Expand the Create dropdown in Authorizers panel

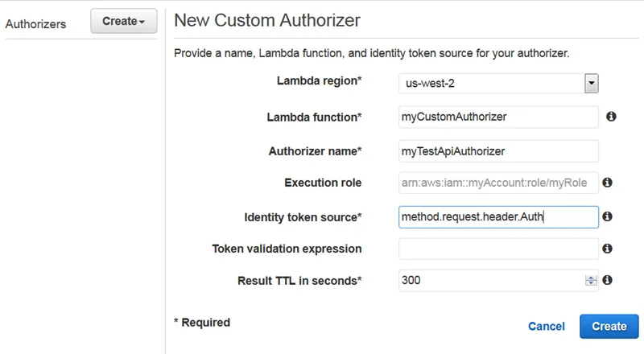(123, 22)
